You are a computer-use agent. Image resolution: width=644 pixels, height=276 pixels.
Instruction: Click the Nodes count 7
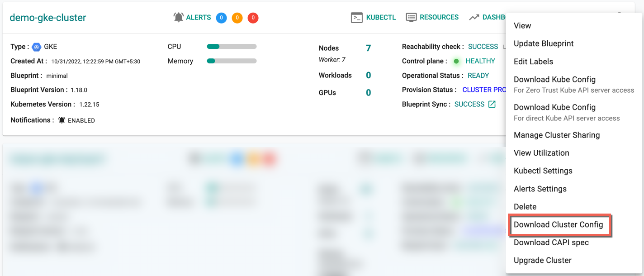point(368,48)
